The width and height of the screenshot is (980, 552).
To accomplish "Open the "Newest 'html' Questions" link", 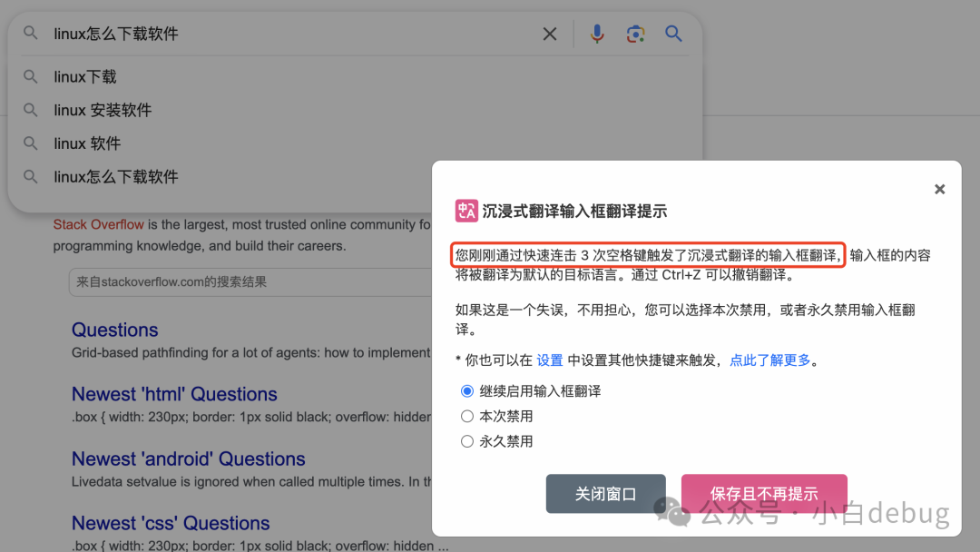I will (174, 394).
